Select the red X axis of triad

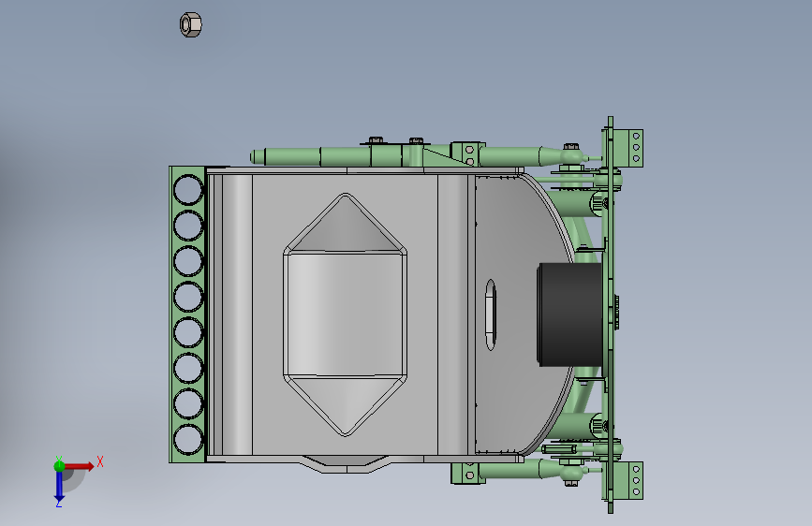(80, 466)
